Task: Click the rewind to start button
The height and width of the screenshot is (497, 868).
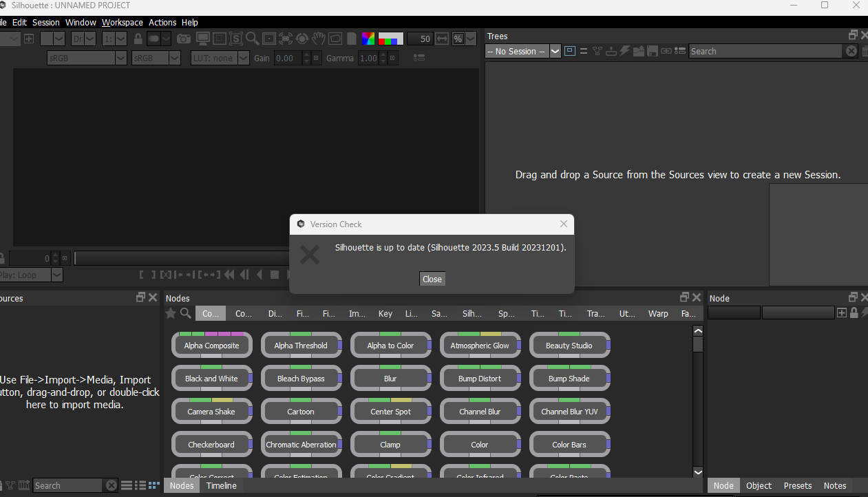Action: pyautogui.click(x=229, y=275)
